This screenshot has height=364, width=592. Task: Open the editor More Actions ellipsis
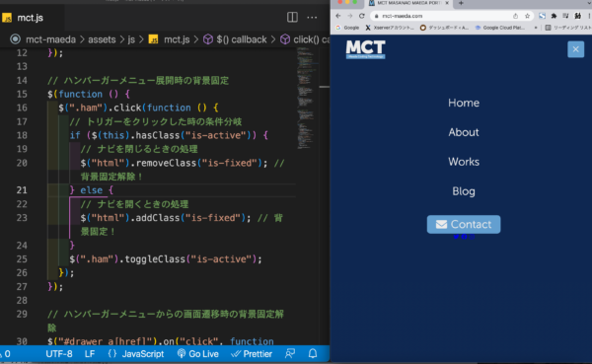click(312, 18)
